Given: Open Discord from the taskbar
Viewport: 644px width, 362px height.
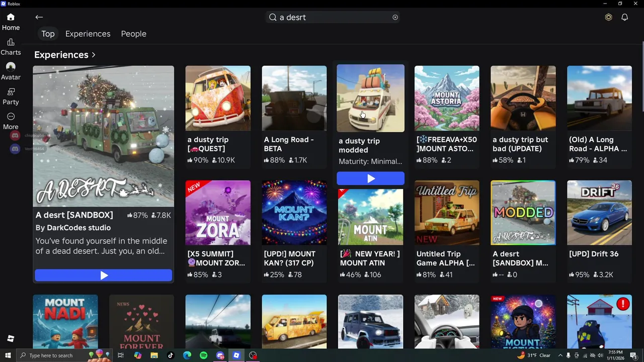Looking at the screenshot, I should click(220, 355).
